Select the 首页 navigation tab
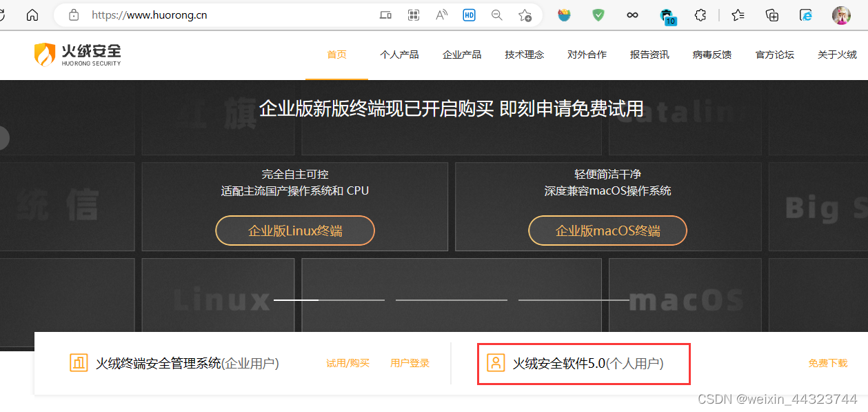Screen dimensions: 868x412 pos(337,55)
